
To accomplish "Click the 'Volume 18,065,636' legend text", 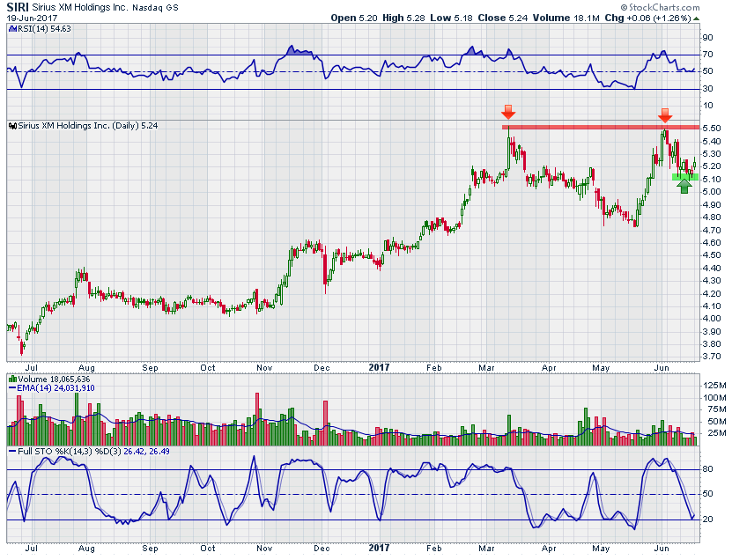I will tap(54, 379).
